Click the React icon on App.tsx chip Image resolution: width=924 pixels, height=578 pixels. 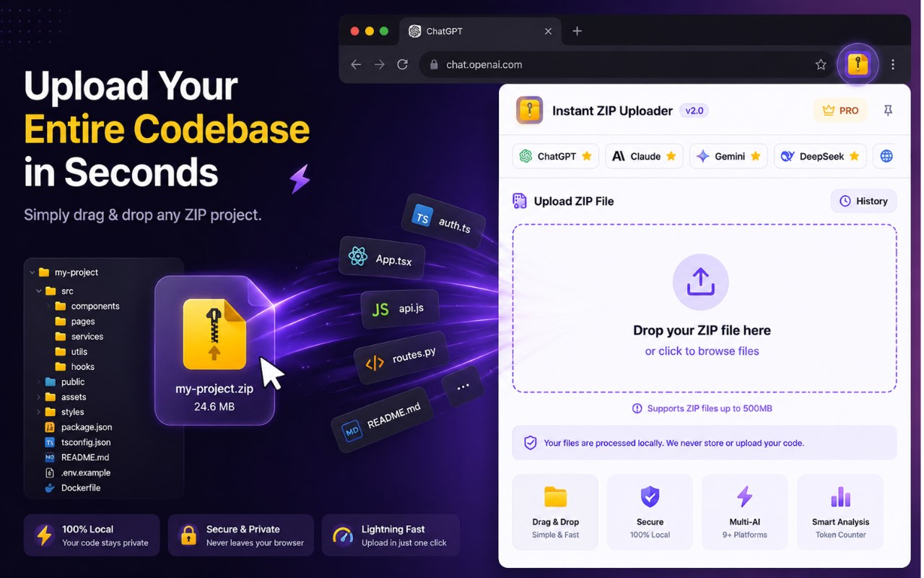tap(358, 256)
